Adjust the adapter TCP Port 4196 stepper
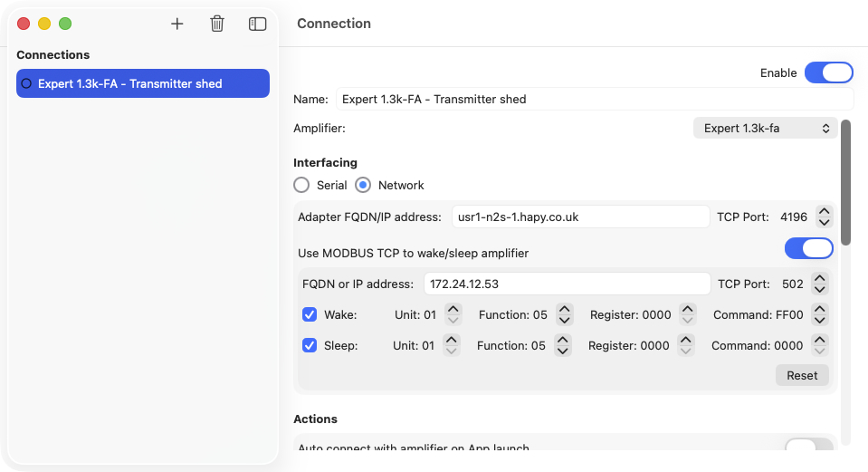The image size is (868, 472). tap(823, 217)
